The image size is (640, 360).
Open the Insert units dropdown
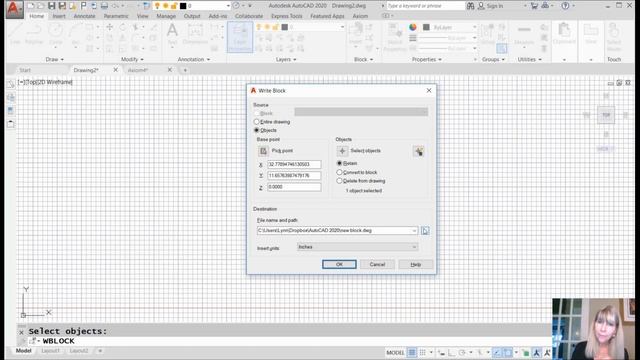click(358, 247)
